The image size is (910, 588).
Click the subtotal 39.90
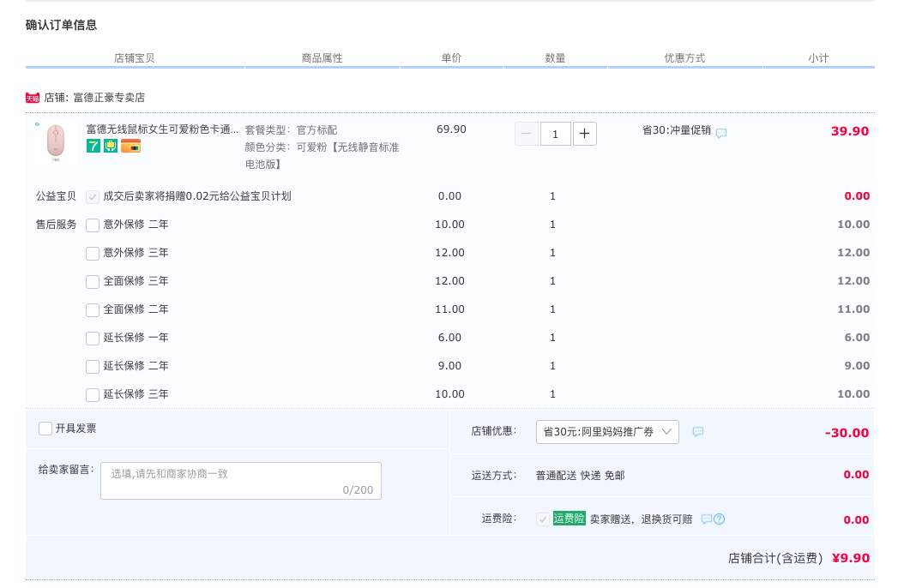[850, 131]
